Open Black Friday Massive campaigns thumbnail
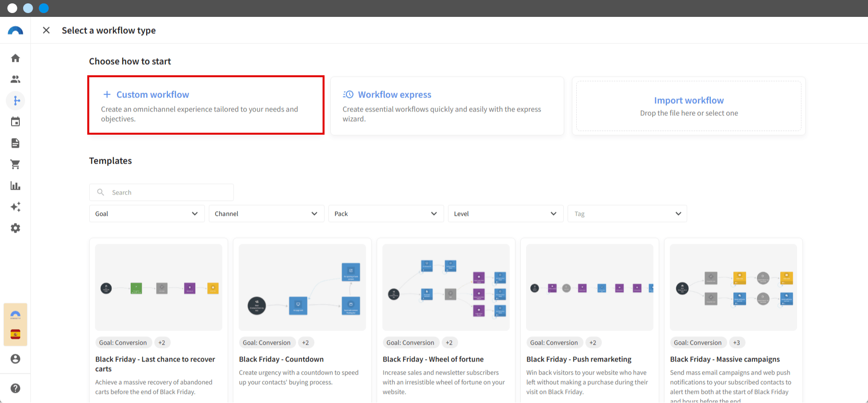 click(733, 287)
